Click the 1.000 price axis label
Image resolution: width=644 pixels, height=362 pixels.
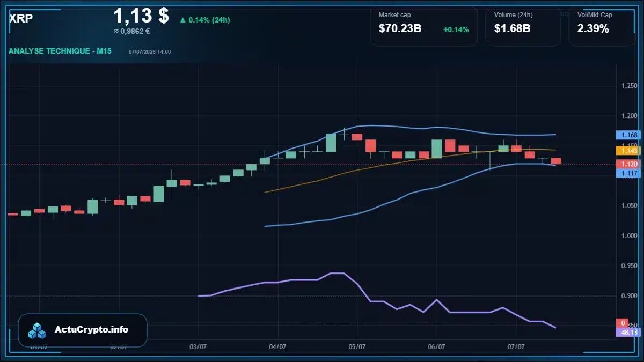[628, 235]
